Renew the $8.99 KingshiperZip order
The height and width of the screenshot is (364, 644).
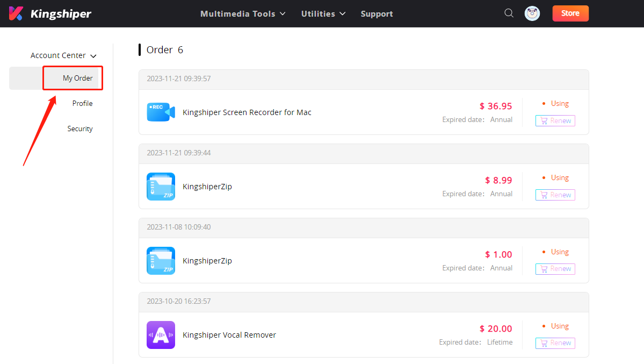click(555, 195)
